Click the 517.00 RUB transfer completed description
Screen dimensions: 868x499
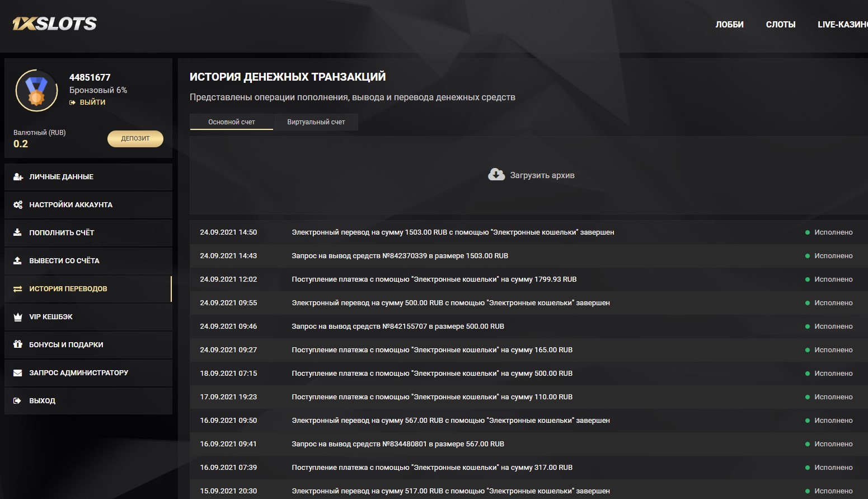[451, 491]
